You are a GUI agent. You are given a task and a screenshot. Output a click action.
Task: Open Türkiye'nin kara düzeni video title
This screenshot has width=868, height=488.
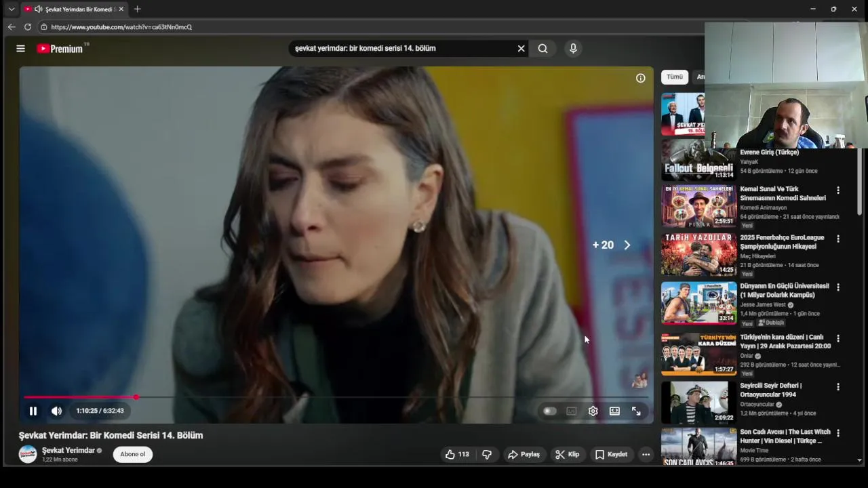point(785,342)
